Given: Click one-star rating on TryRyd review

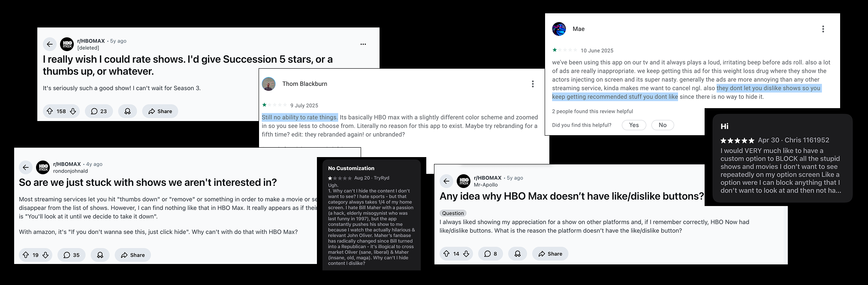Looking at the screenshot, I should pyautogui.click(x=340, y=178).
